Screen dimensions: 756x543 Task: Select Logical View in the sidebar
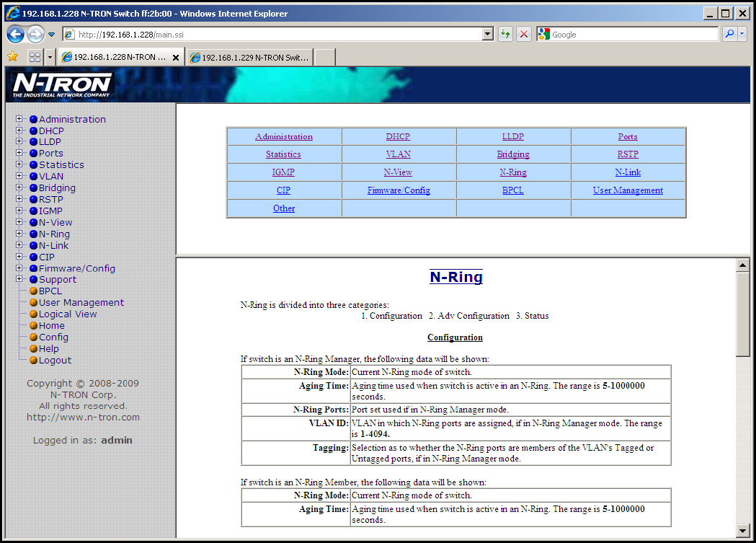[x=68, y=314]
